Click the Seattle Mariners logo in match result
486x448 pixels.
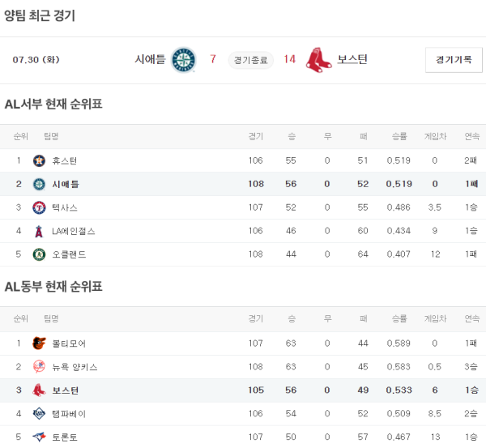click(184, 60)
